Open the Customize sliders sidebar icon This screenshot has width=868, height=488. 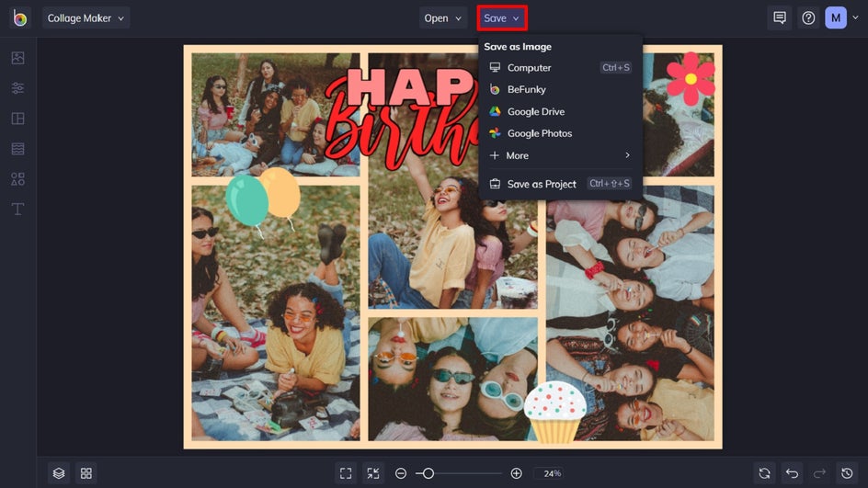coord(17,88)
